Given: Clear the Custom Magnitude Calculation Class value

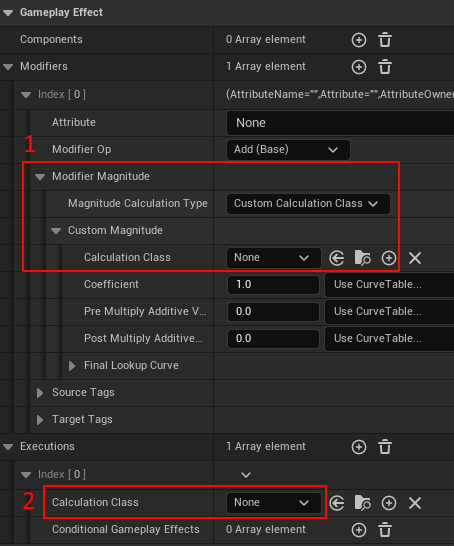Looking at the screenshot, I should (415, 258).
